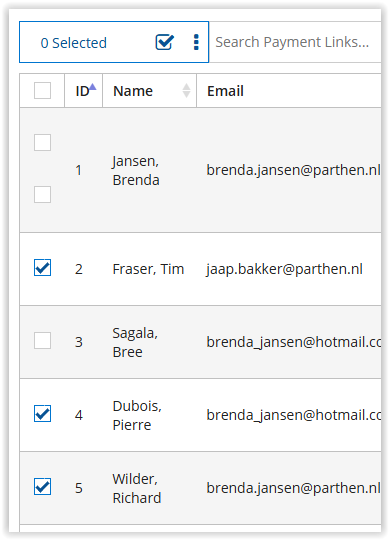This screenshot has width=389, height=540.
Task: Check the upper checkbox for Jansen, Brenda
Action: [42, 143]
